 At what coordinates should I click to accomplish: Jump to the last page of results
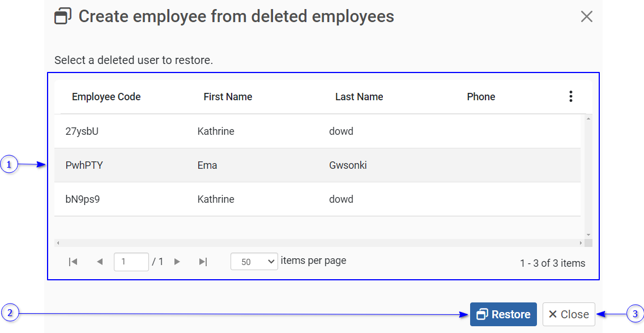coord(203,262)
